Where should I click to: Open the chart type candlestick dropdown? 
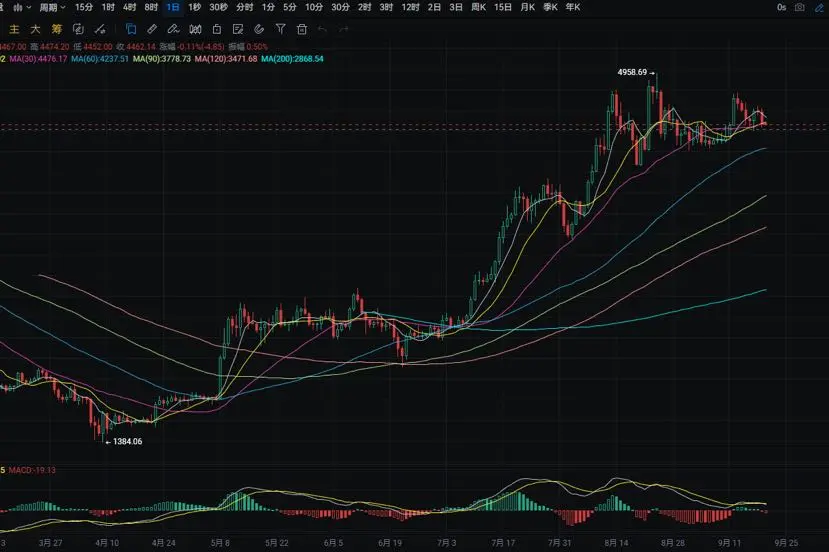(x=22, y=7)
